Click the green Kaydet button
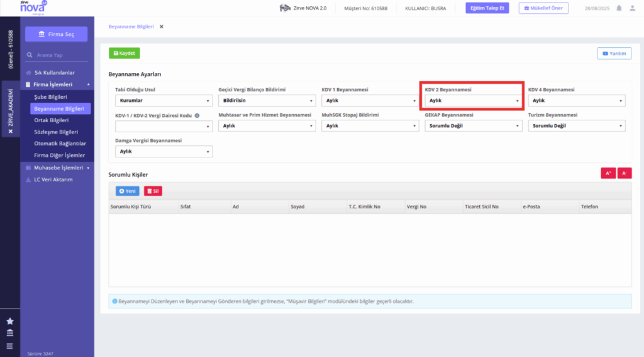The image size is (644, 357). pos(125,53)
